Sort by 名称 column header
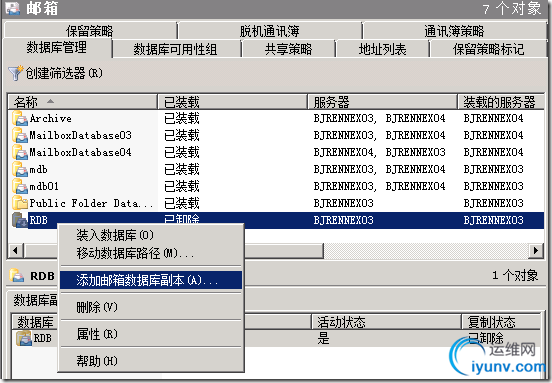 [82, 102]
